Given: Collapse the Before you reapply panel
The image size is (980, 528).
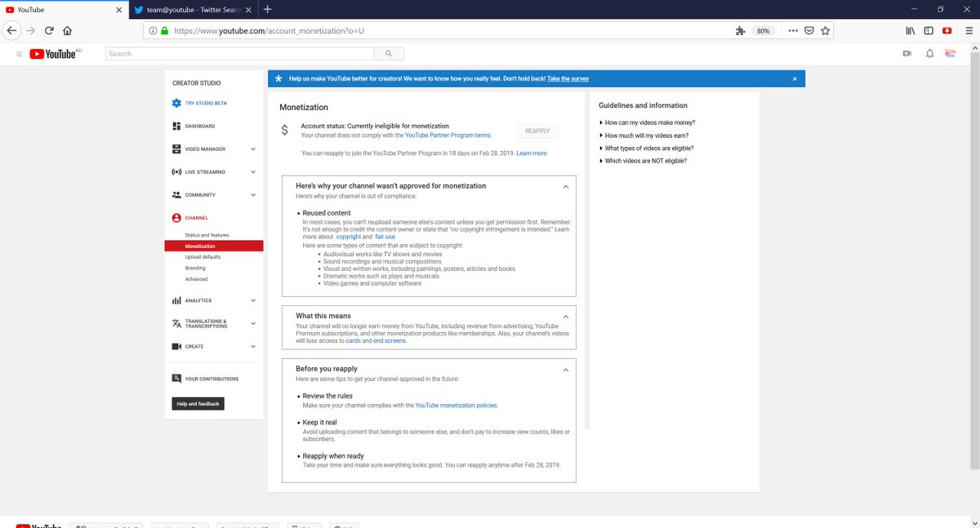Looking at the screenshot, I should [x=566, y=369].
